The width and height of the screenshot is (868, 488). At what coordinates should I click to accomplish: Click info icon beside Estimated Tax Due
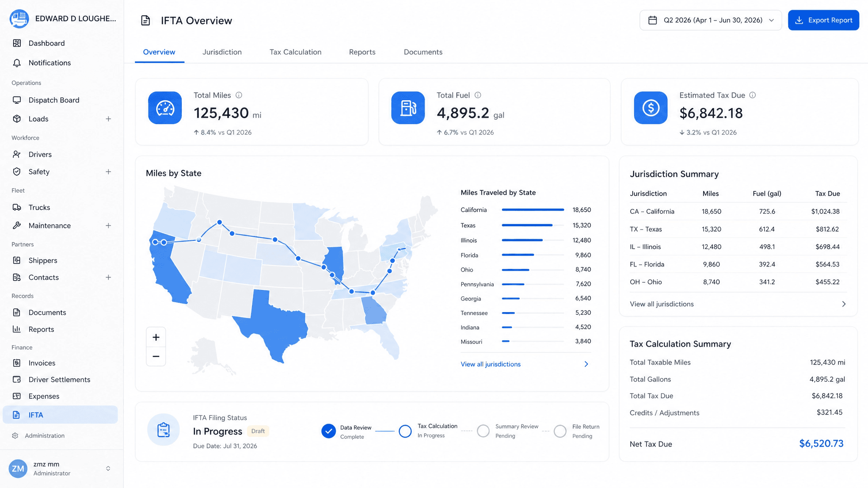coord(752,95)
